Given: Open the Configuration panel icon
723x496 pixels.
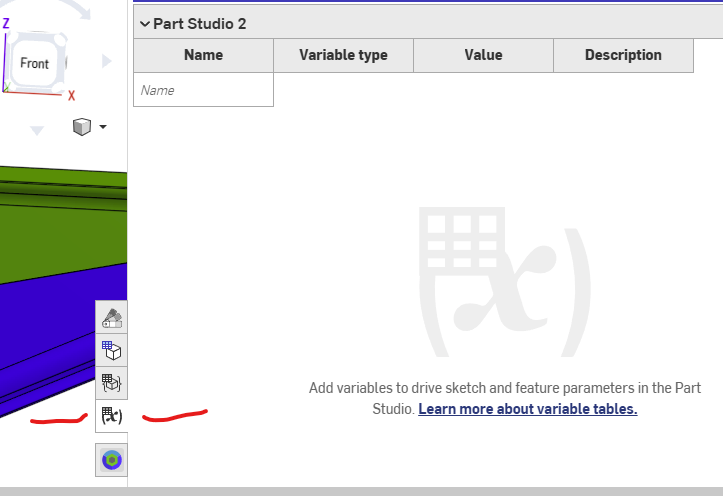Looking at the screenshot, I should tap(112, 350).
